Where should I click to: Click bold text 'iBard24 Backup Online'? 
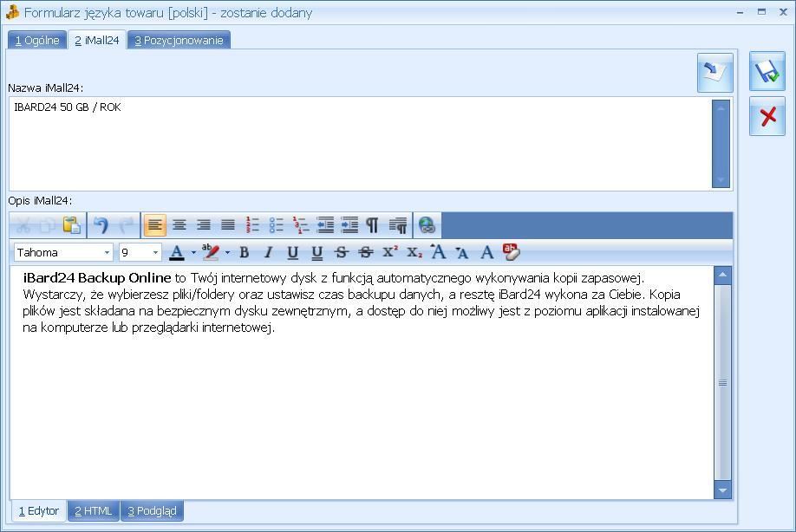[97, 278]
